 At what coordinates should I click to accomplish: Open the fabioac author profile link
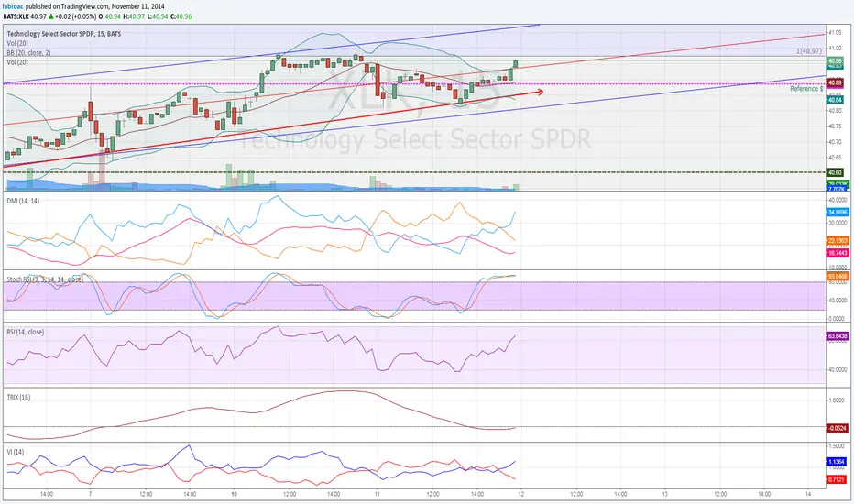13,6
